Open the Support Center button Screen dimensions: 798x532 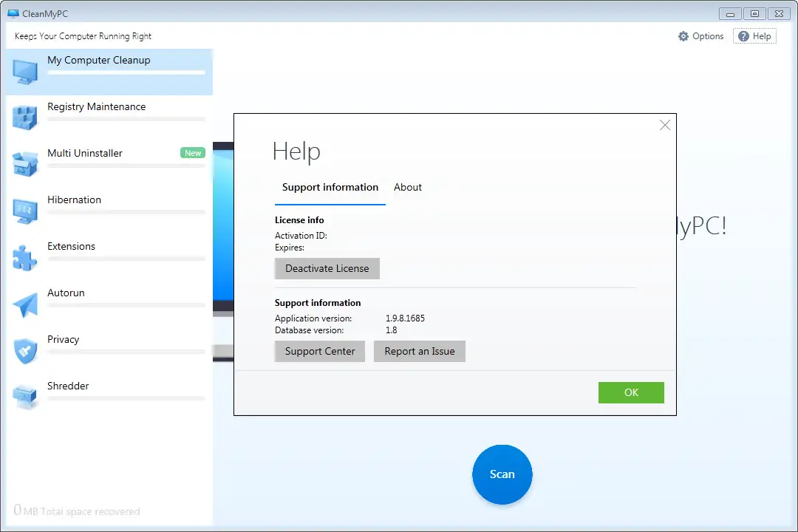[320, 351]
